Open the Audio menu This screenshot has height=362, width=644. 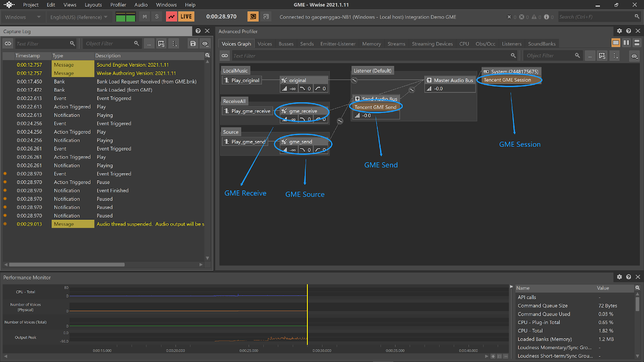[141, 5]
